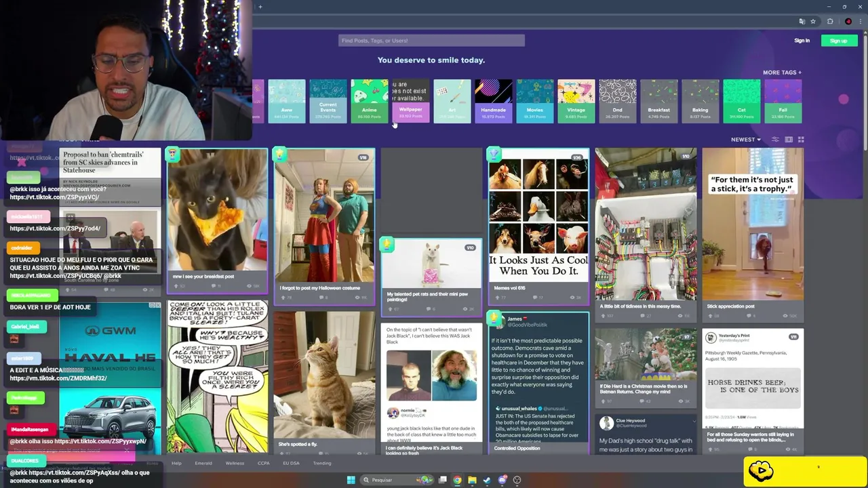868x488 pixels.
Task: Focus the Find Posts, Tags, or Users search box
Action: [x=431, y=41]
